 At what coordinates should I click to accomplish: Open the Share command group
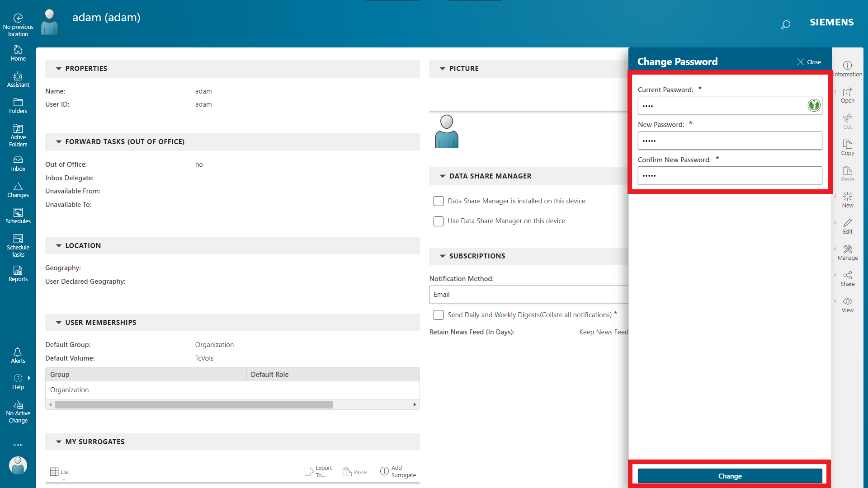pyautogui.click(x=848, y=279)
